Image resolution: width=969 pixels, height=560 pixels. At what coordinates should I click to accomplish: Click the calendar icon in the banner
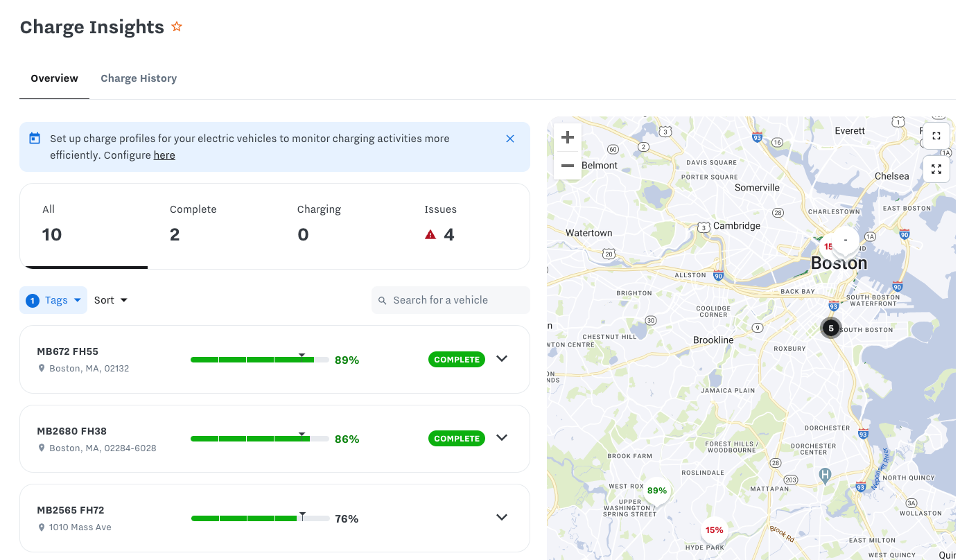(35, 138)
